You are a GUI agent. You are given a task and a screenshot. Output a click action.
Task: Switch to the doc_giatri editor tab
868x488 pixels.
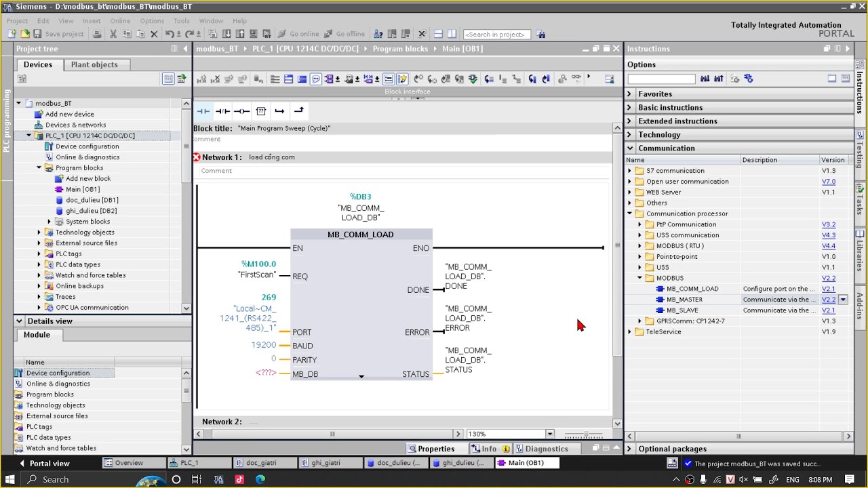tap(264, 463)
